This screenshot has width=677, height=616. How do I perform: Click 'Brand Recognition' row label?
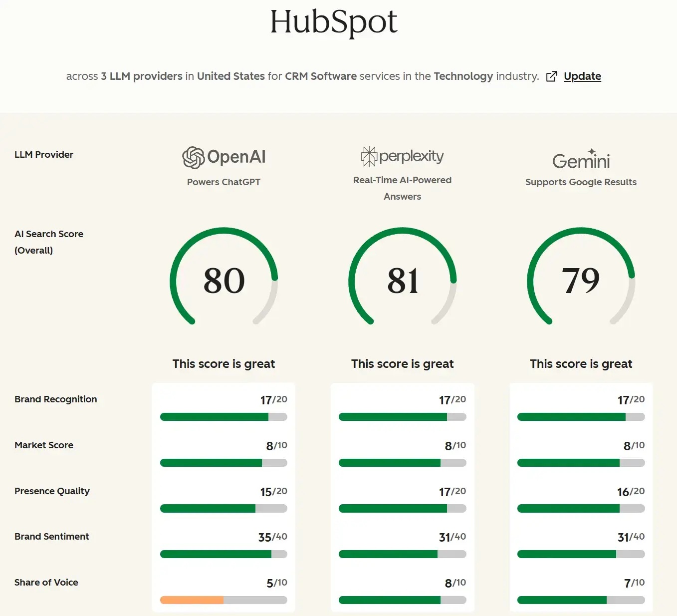click(x=56, y=399)
